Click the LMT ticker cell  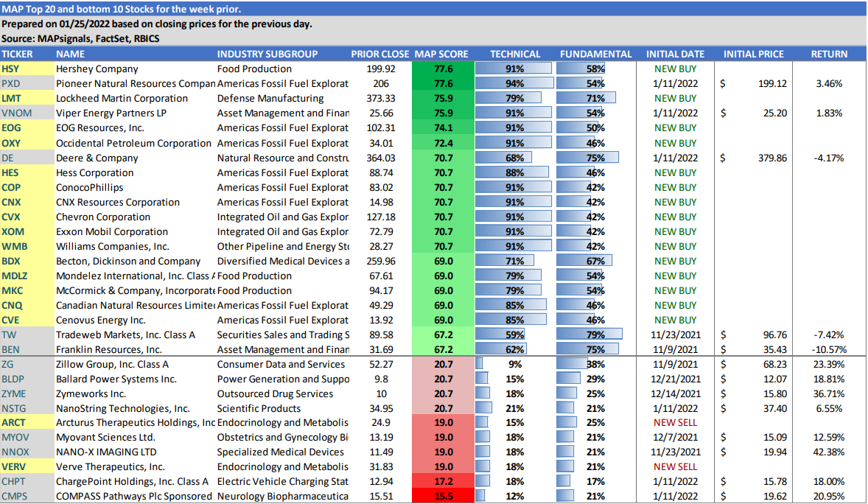click(x=27, y=99)
